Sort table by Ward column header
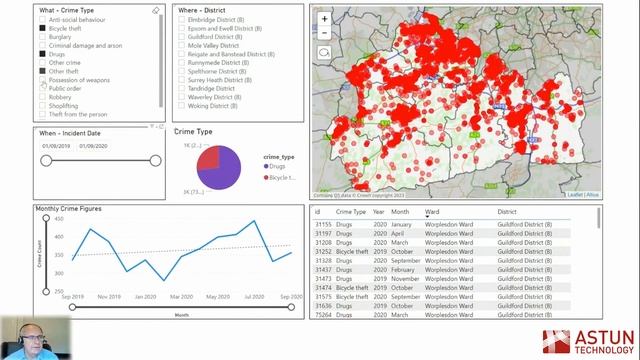The image size is (640, 360). point(432,212)
